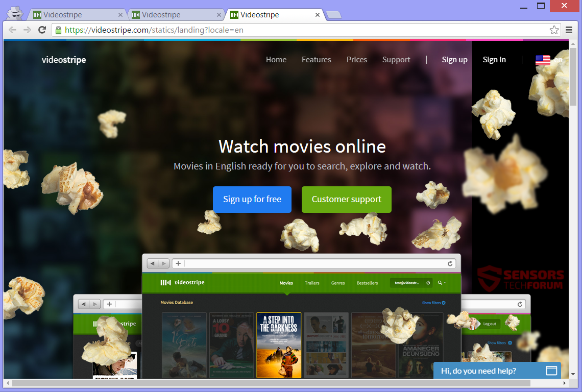Click the 'Amanecer de un Sueño' poster
Image resolution: width=582 pixels, height=392 pixels.
coord(421,345)
